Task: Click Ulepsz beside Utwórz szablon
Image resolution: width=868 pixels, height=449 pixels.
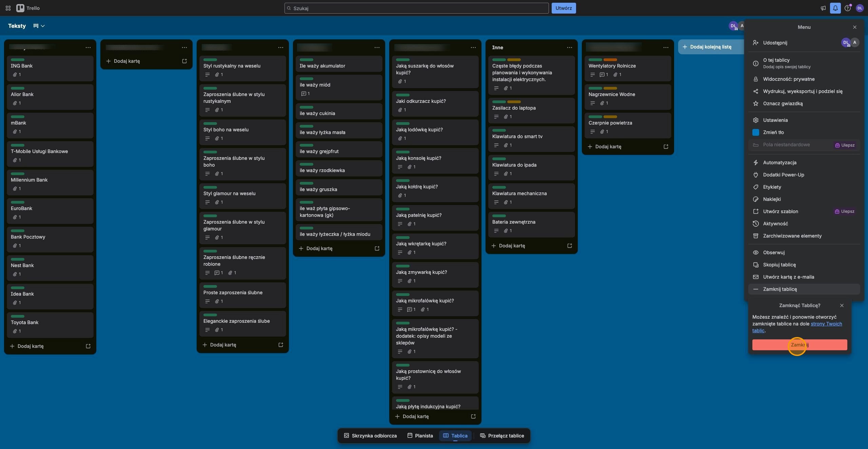Action: click(845, 211)
